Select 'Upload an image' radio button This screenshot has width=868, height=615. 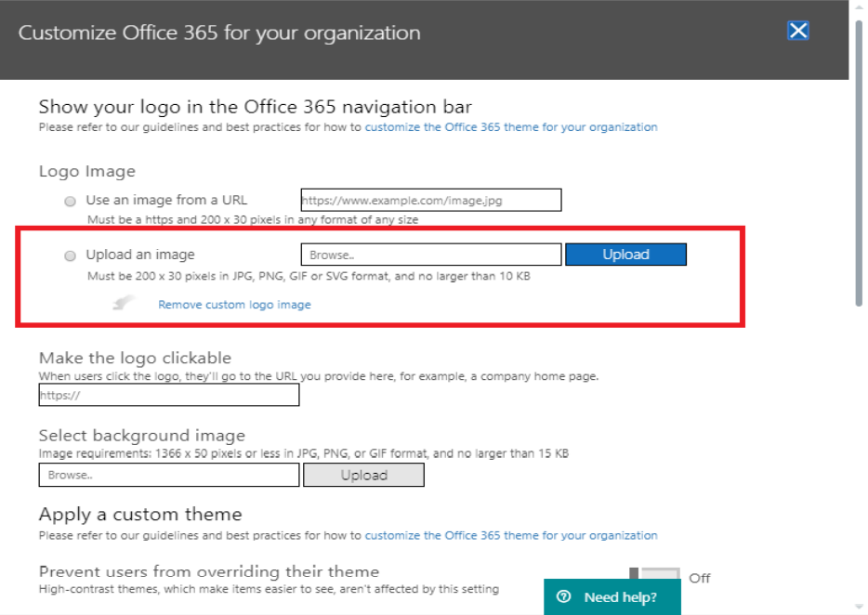[70, 255]
